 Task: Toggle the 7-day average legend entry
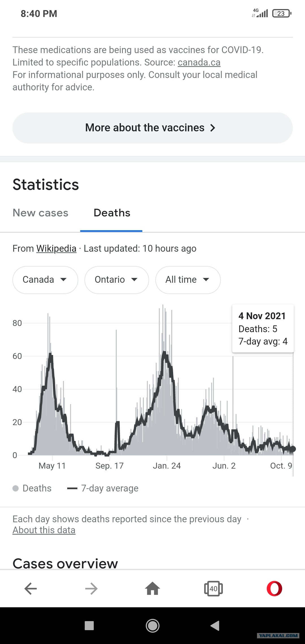click(x=103, y=488)
